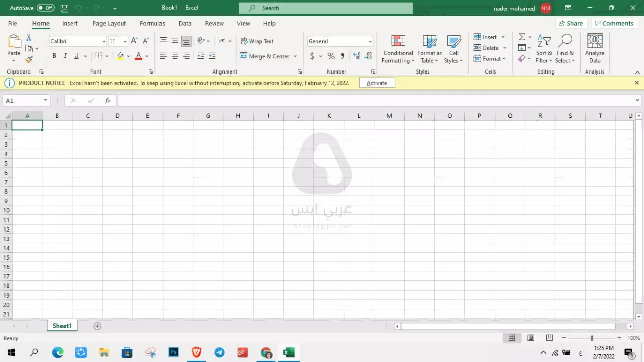Click the Insert Function fx icon
The height and width of the screenshot is (362, 644).
pos(107,101)
